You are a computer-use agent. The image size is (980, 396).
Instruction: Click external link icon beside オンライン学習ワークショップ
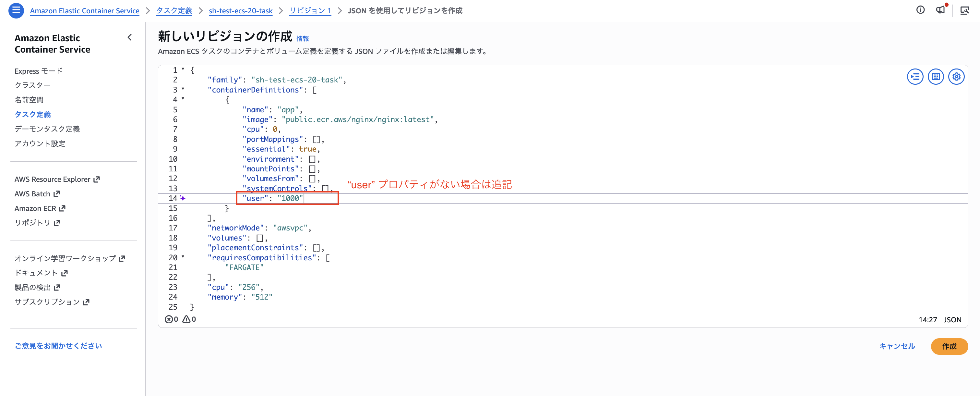122,259
